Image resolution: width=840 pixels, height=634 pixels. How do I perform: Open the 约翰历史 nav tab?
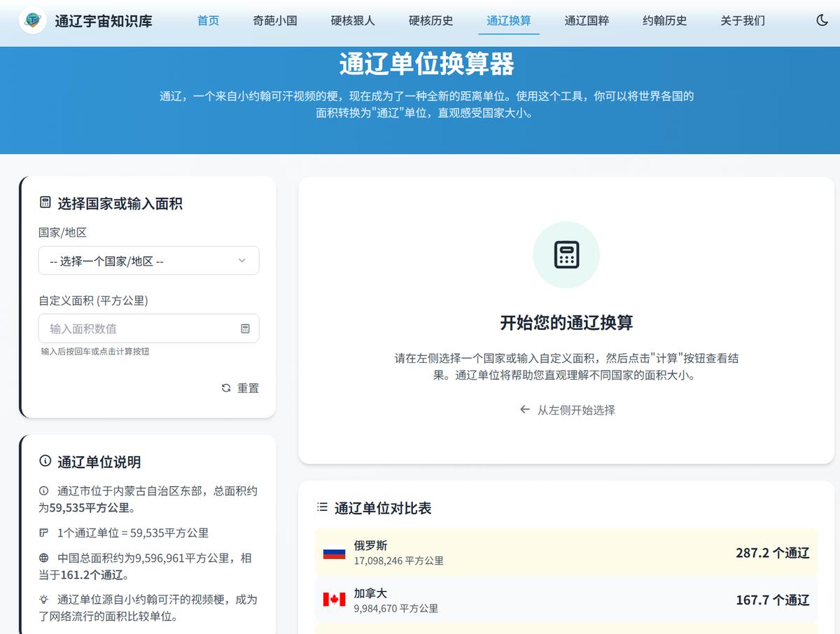point(665,21)
